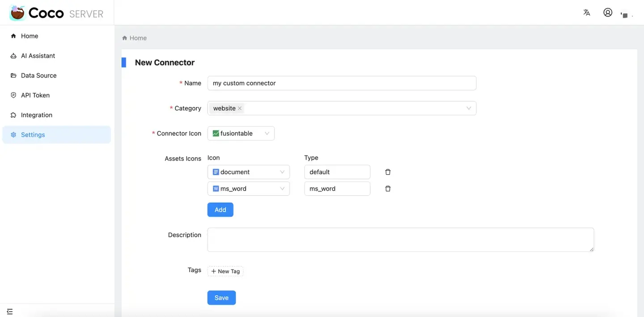
Task: Delete the ms_word asset icon row
Action: pos(387,188)
